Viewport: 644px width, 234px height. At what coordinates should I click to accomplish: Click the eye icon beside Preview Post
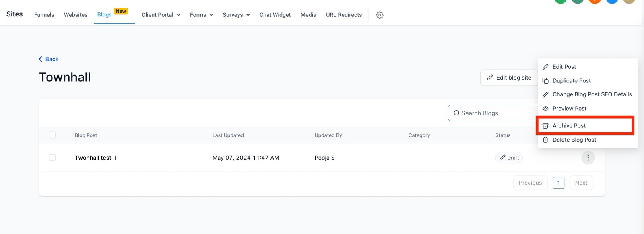[545, 109]
